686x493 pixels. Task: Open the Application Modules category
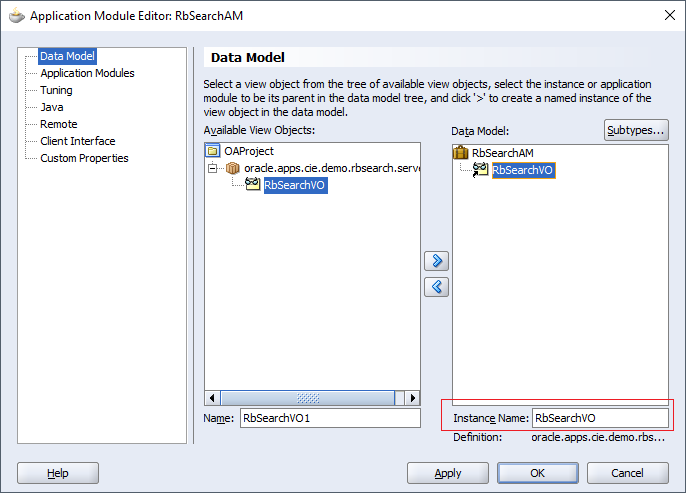pos(88,73)
